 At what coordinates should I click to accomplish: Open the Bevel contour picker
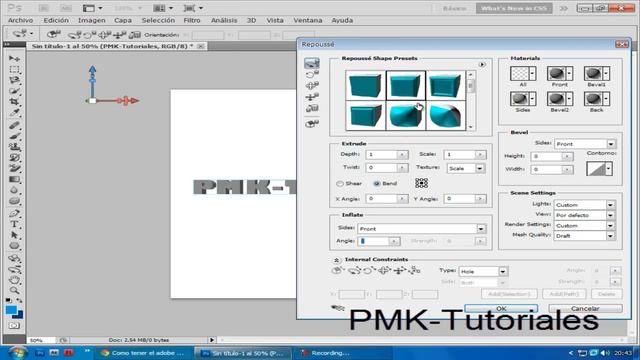(x=599, y=168)
